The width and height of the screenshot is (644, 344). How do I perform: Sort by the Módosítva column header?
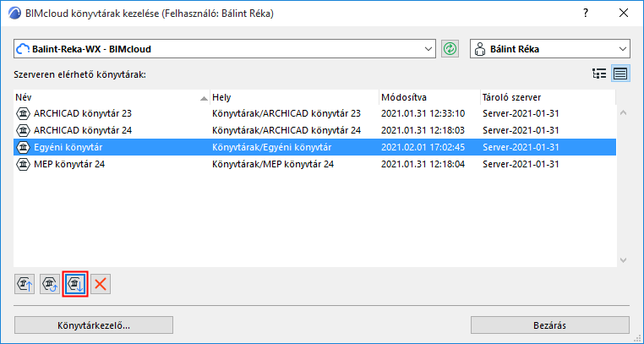click(429, 98)
